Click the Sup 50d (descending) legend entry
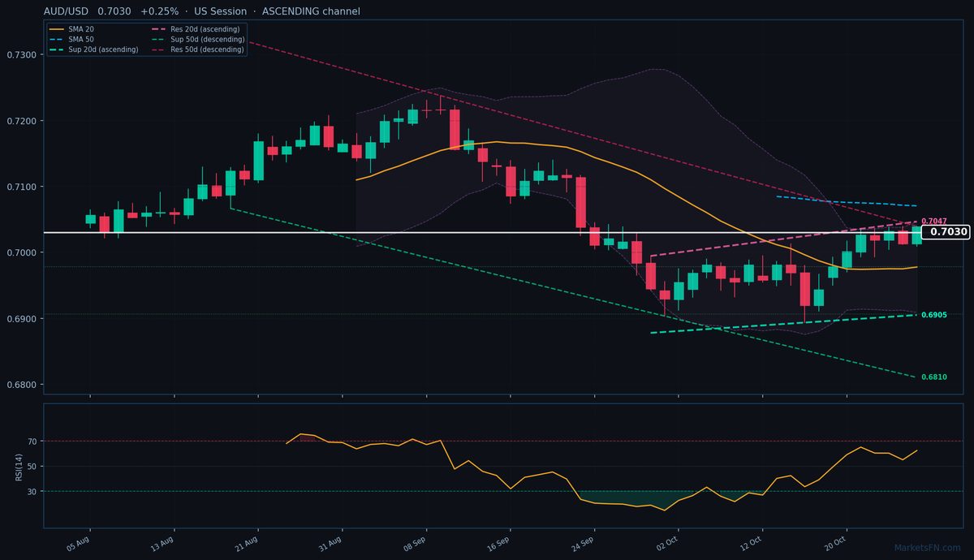 click(197, 39)
